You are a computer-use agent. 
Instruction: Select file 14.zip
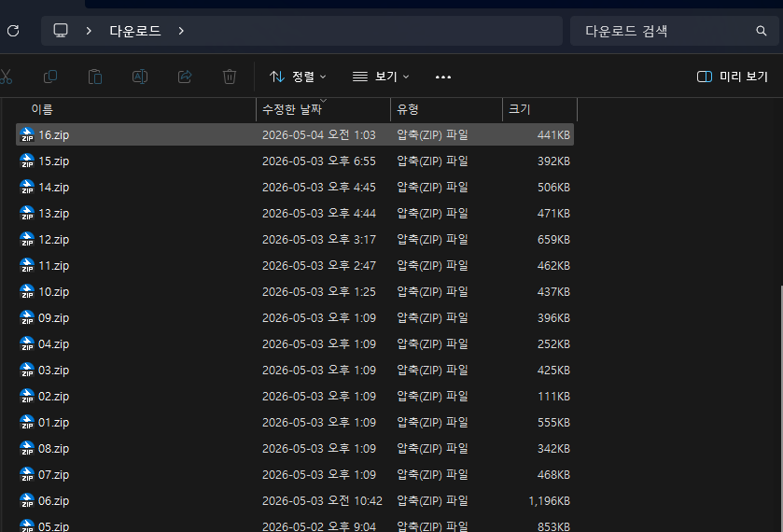295,188
